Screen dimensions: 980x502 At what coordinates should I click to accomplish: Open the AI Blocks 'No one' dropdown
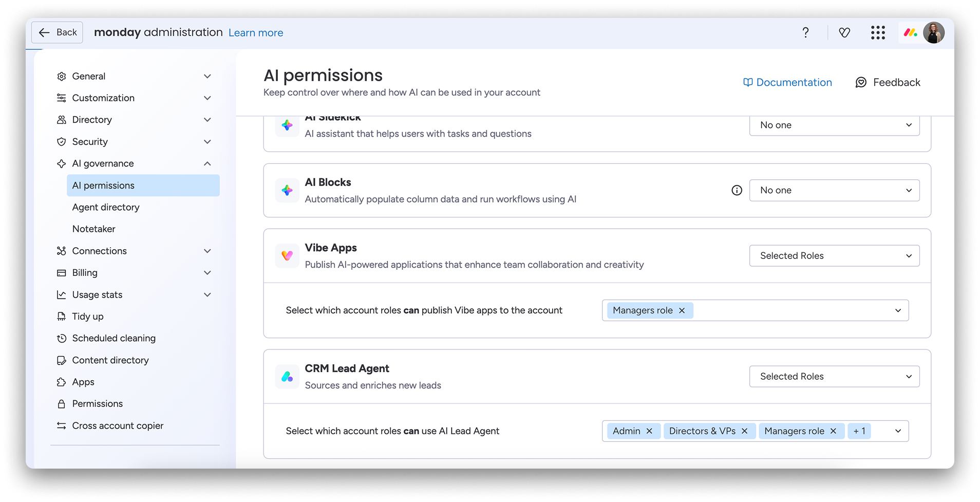[834, 190]
